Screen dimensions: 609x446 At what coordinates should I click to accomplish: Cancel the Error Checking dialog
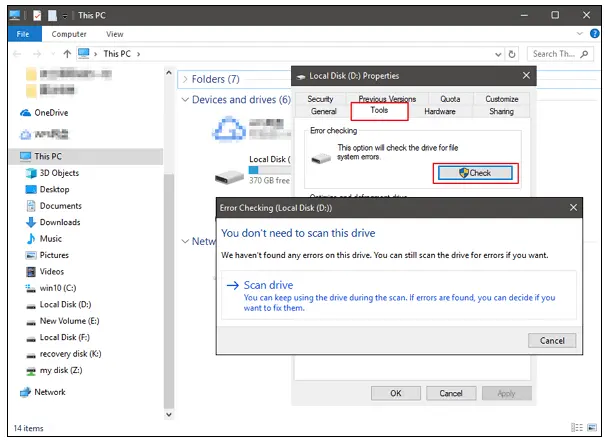click(x=551, y=340)
